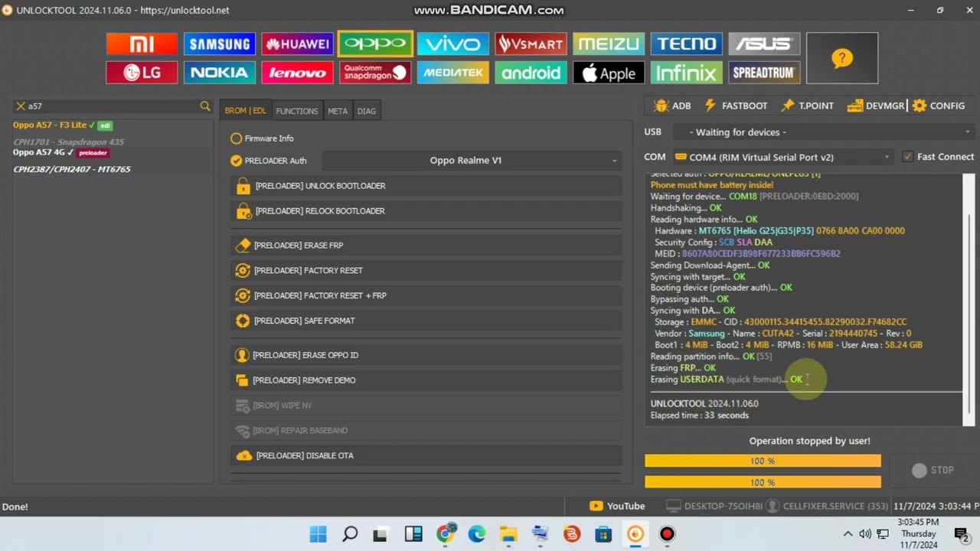This screenshot has height=551, width=980.
Task: Switch to the BROM | EDL tab
Action: point(245,111)
